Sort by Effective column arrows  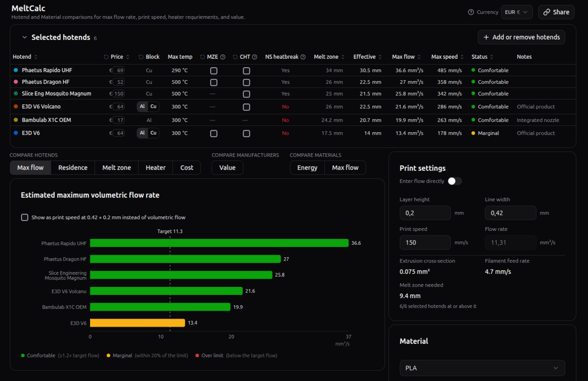(380, 57)
